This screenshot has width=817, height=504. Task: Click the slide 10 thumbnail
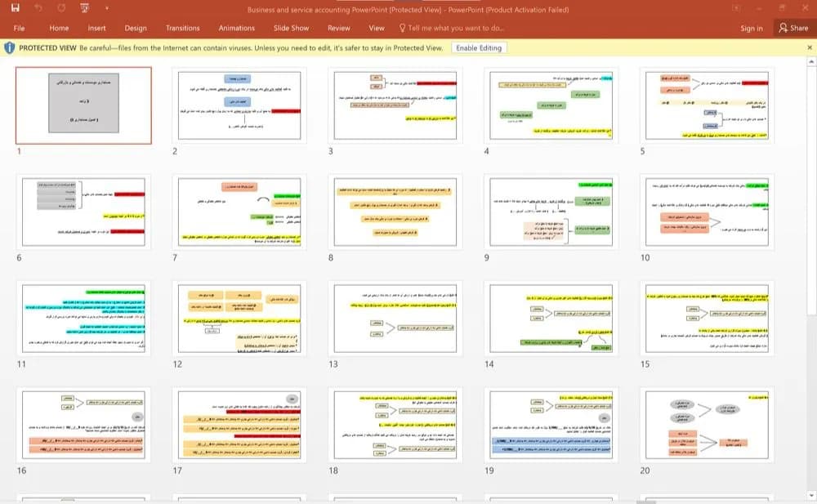coord(707,212)
